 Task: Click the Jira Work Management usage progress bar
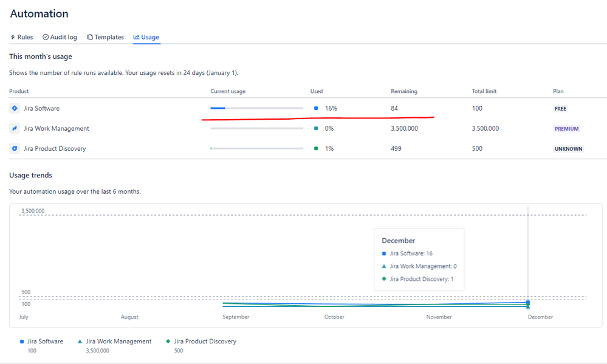coord(256,129)
